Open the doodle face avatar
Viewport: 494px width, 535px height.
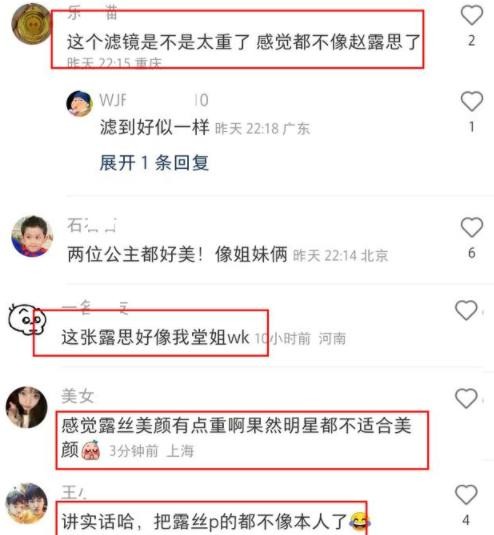[x=27, y=319]
